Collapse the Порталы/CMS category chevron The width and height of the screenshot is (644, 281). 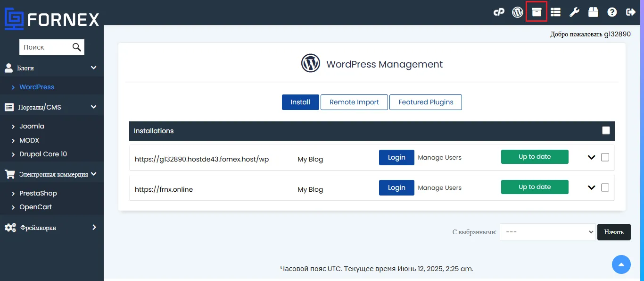click(94, 107)
